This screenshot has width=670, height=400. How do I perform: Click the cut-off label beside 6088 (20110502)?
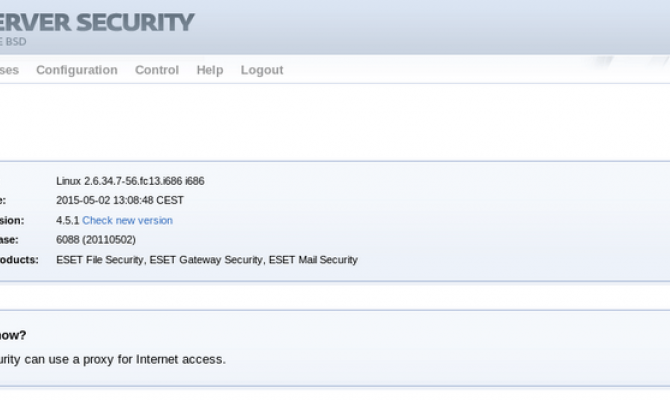point(9,240)
